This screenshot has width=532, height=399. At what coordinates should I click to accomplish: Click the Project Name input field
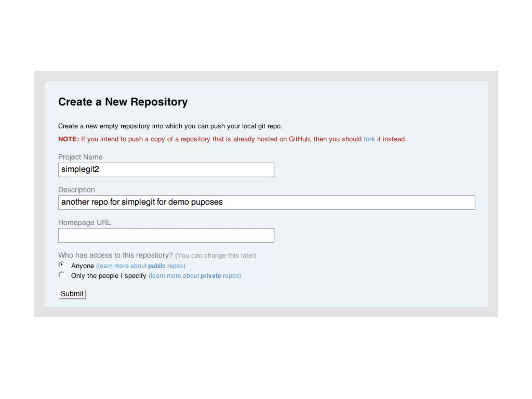coord(166,170)
